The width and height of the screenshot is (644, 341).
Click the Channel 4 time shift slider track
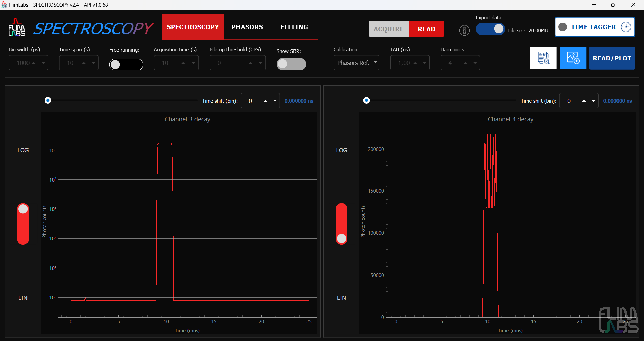(x=441, y=100)
